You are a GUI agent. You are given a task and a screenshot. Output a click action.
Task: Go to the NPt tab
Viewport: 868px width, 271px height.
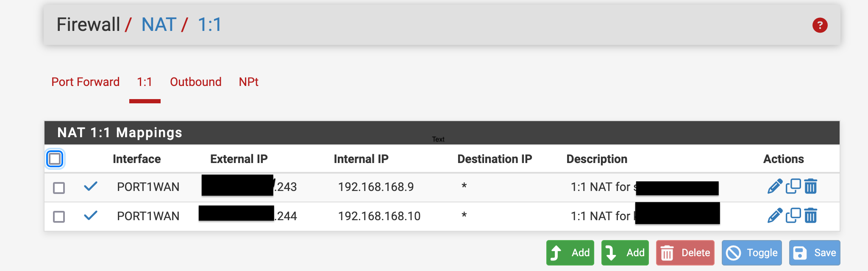[249, 82]
